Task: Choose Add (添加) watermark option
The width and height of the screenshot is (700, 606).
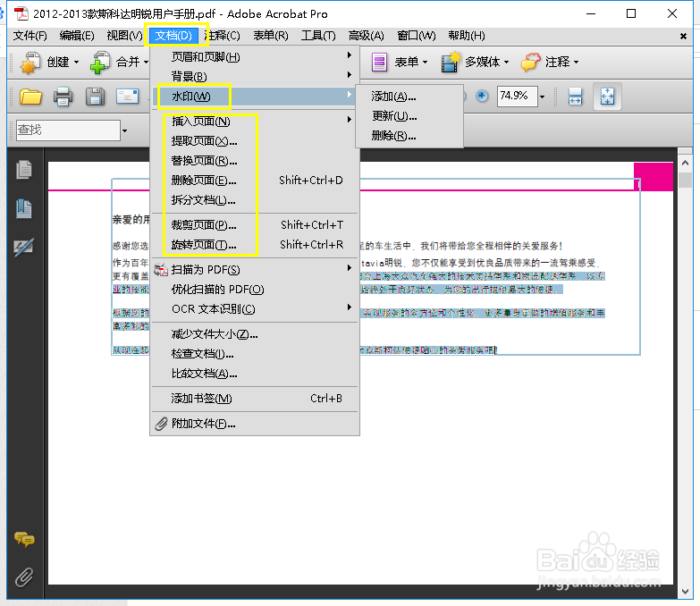Action: 409,97
